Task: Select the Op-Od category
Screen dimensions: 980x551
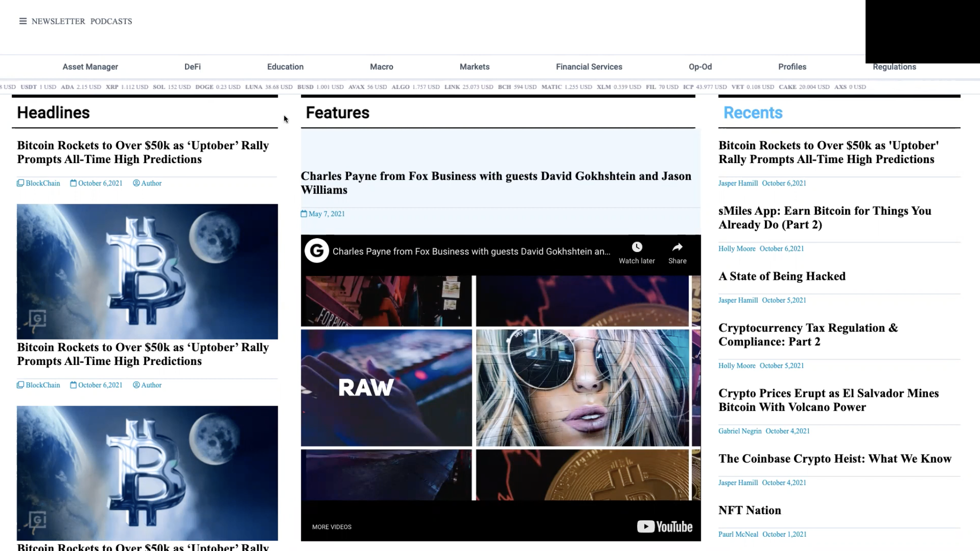Action: (700, 67)
